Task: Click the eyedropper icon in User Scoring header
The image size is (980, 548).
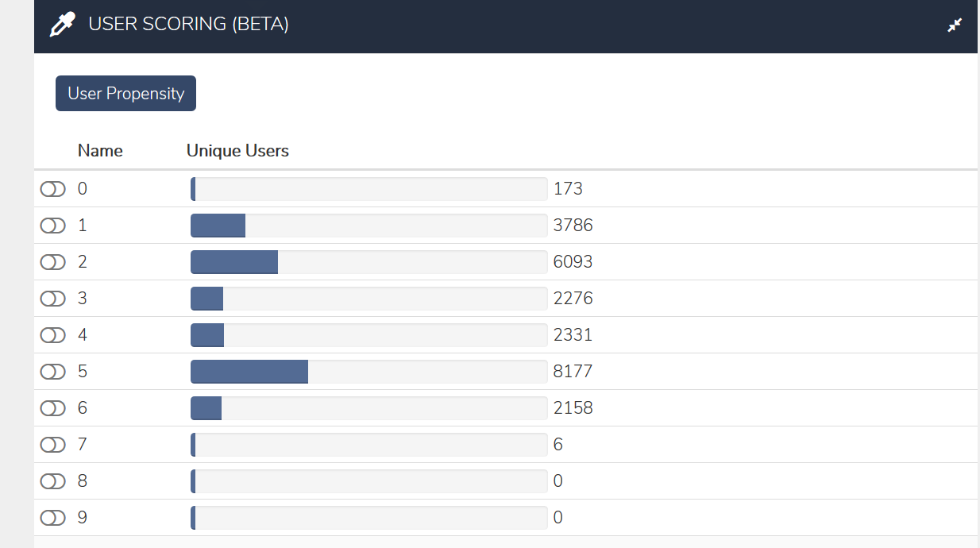Action: coord(62,25)
